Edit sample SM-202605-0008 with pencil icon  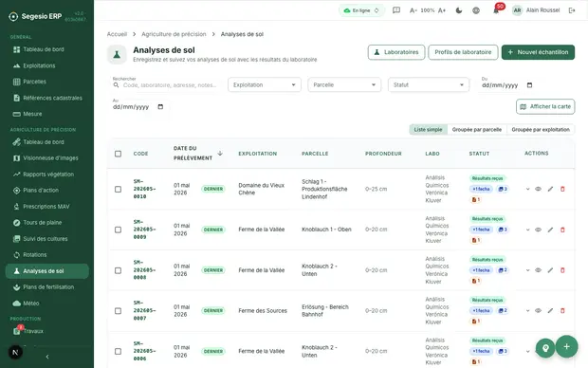click(550, 270)
